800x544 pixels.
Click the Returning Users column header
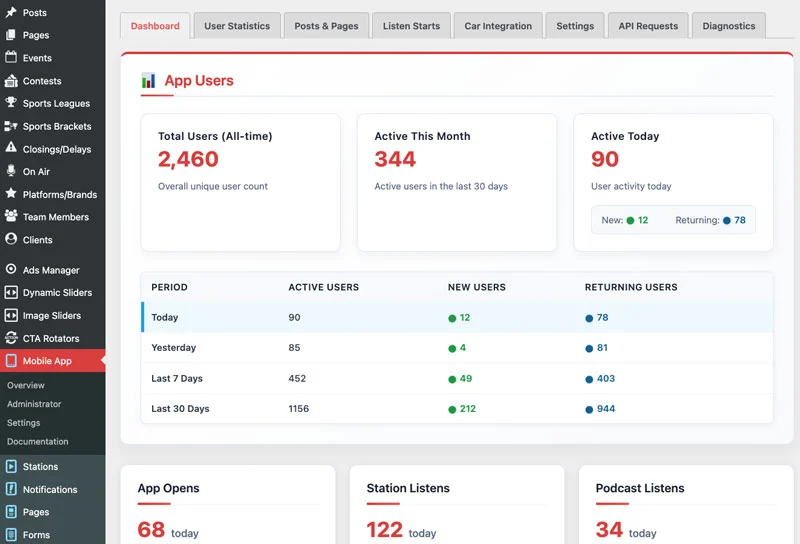(x=631, y=287)
